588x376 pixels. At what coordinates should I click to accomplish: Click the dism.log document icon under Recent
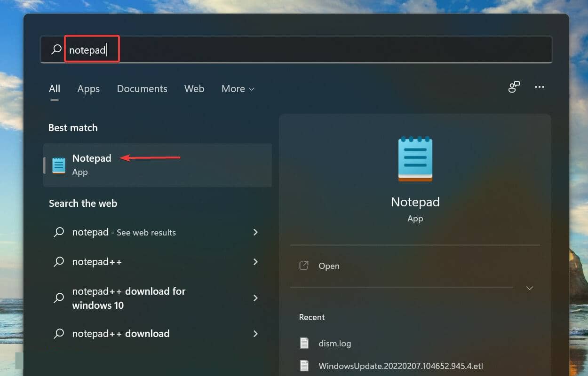pos(304,343)
